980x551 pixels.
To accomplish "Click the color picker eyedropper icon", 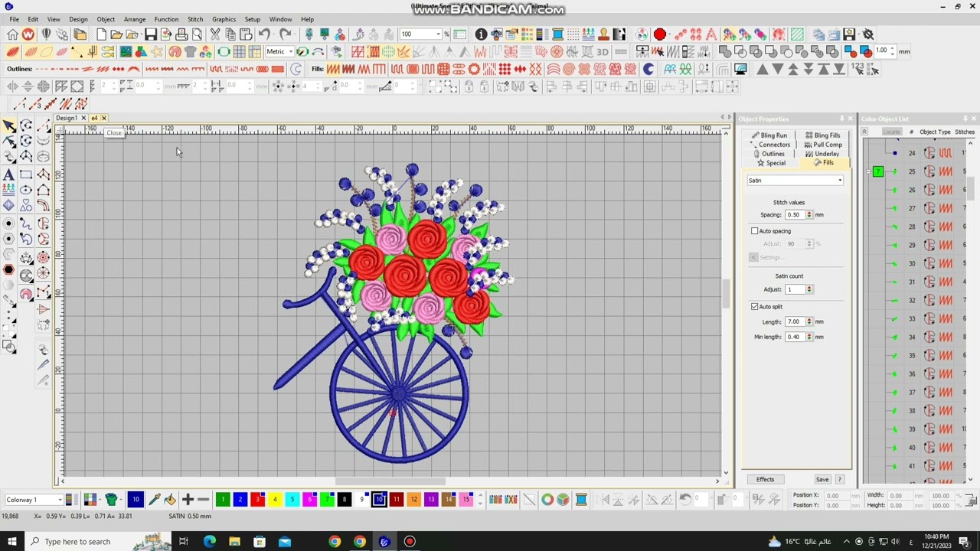I will pyautogui.click(x=154, y=500).
